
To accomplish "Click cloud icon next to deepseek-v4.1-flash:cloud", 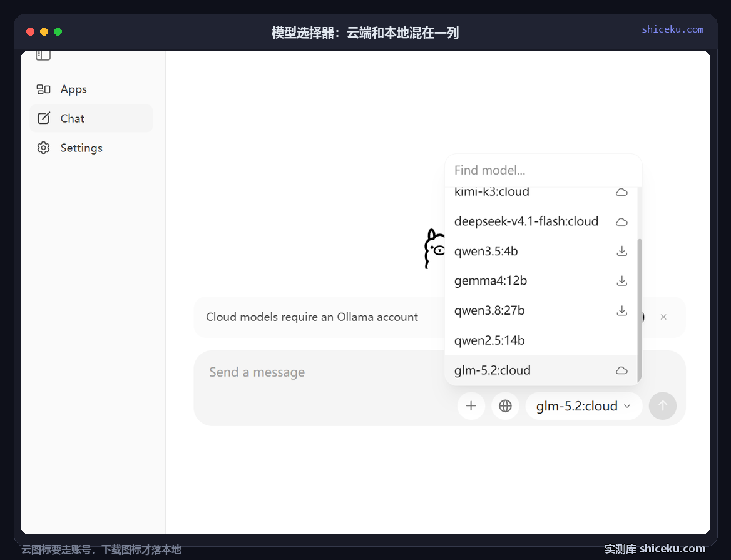I will (x=621, y=221).
